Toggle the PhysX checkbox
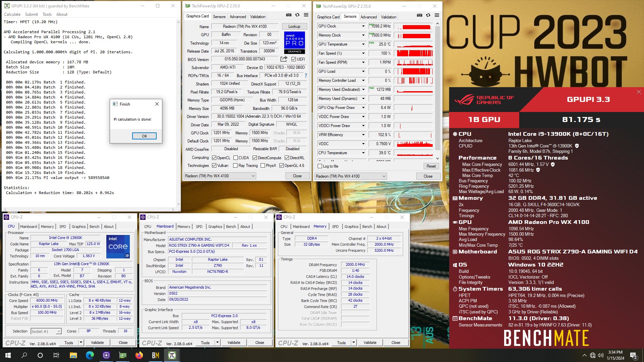The image size is (644, 362). [263, 166]
